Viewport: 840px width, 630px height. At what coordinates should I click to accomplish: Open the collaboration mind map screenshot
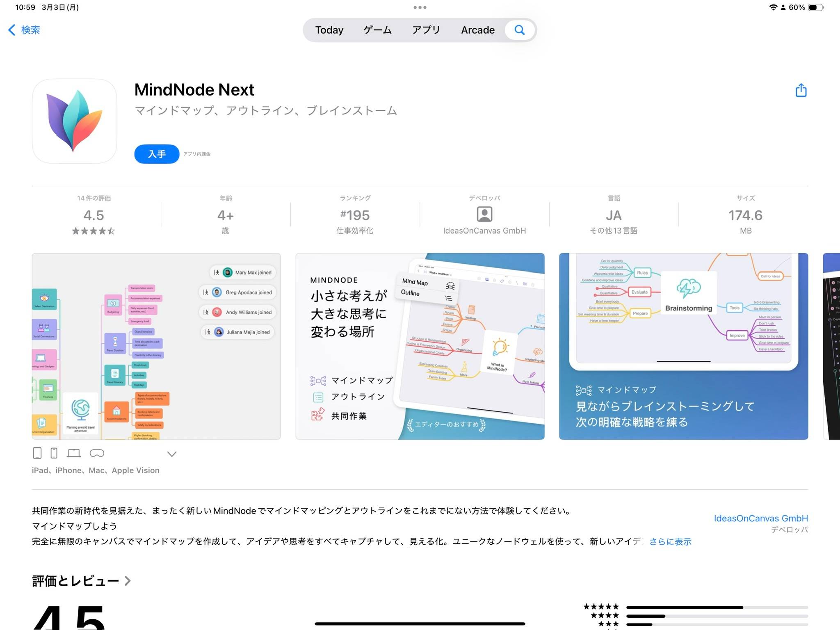click(x=156, y=346)
